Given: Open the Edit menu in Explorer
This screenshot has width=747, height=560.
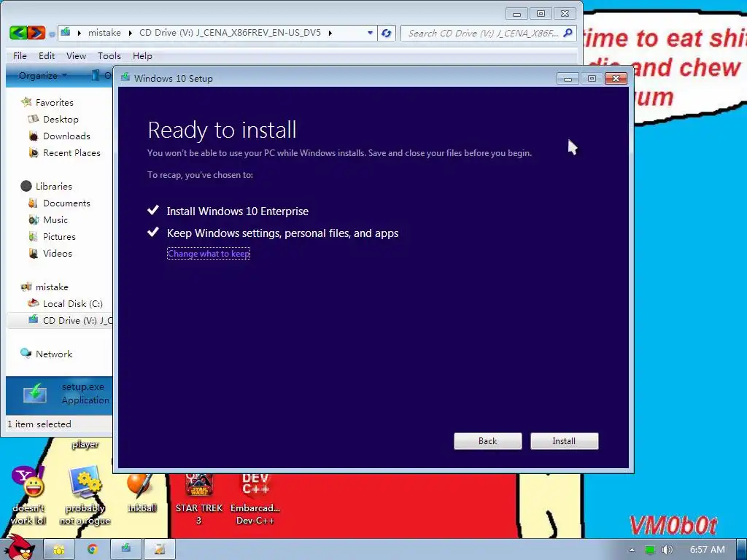Looking at the screenshot, I should click(x=46, y=55).
